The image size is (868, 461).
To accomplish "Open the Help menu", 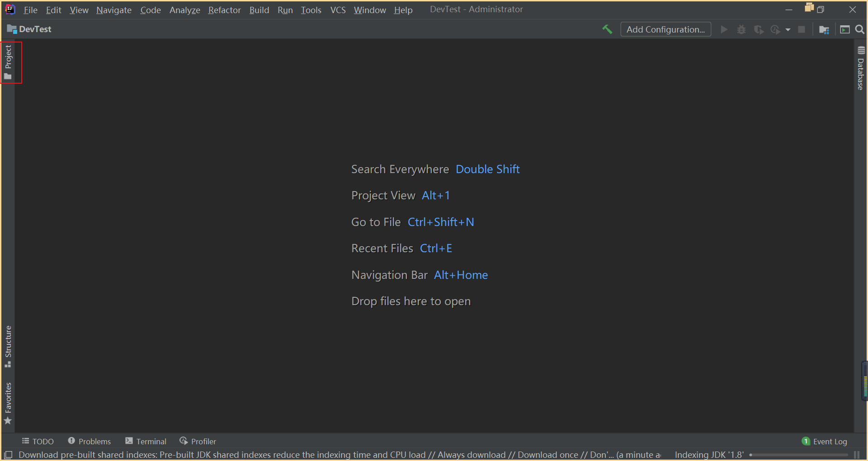I will click(403, 10).
